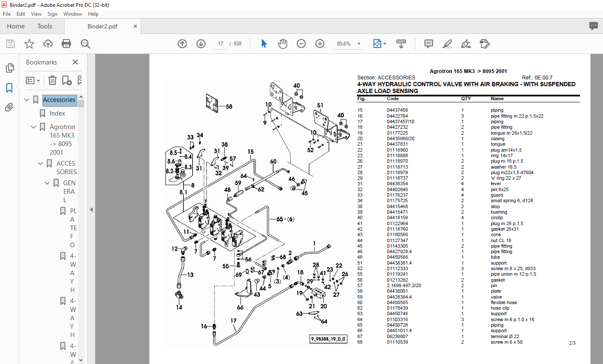Screen dimensions: 603x364
Task: Collapse the Accessories bookmark
Action: click(x=27, y=100)
